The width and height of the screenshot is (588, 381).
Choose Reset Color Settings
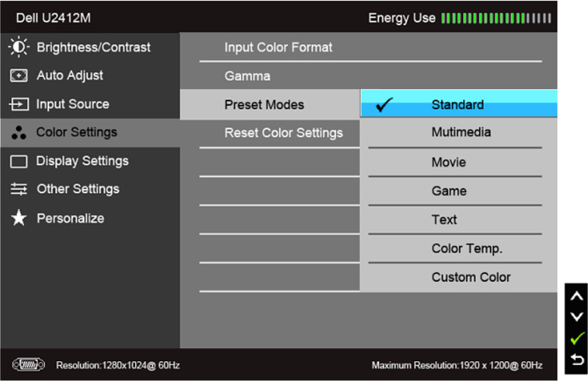[x=270, y=133]
